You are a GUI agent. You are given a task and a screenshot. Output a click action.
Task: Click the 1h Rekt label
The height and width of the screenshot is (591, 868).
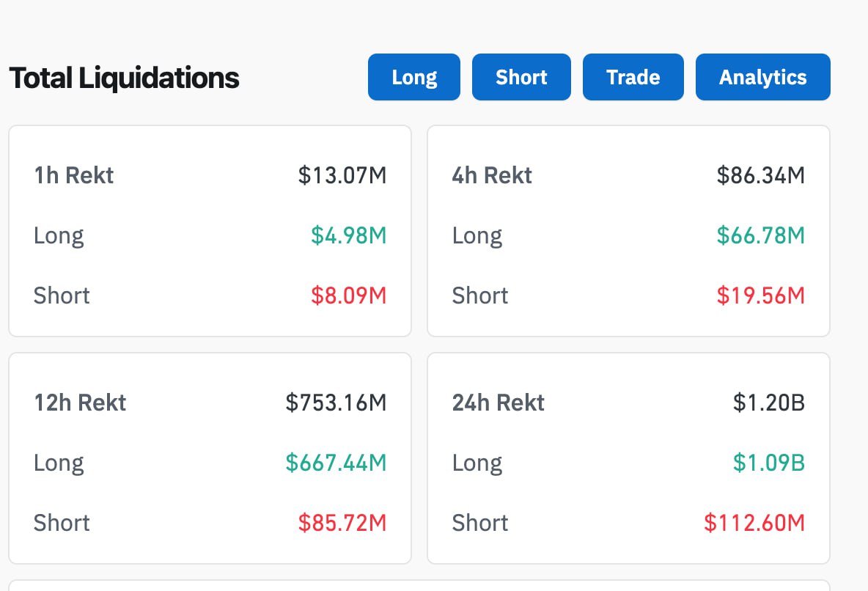[73, 175]
